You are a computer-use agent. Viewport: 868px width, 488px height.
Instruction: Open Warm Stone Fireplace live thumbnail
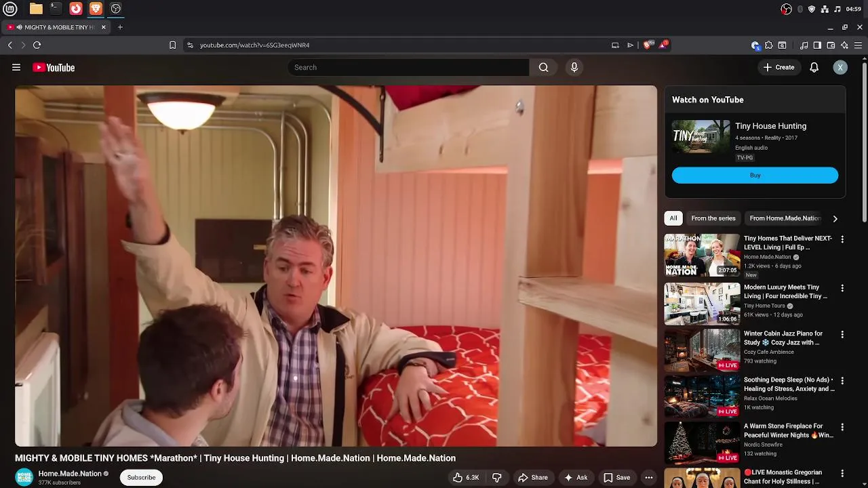click(x=702, y=443)
